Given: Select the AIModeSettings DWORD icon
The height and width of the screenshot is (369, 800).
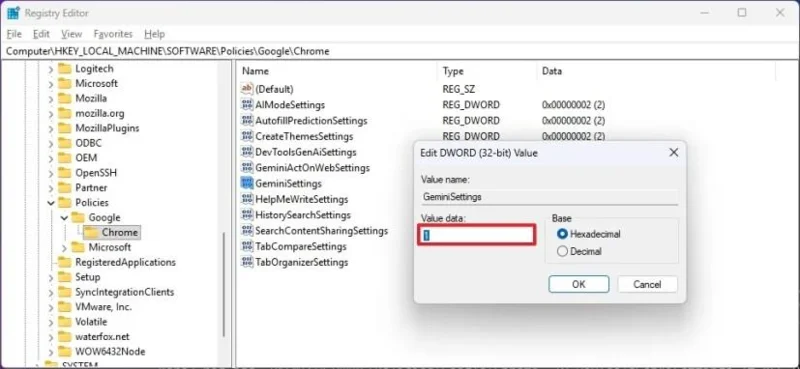Looking at the screenshot, I should 247,105.
